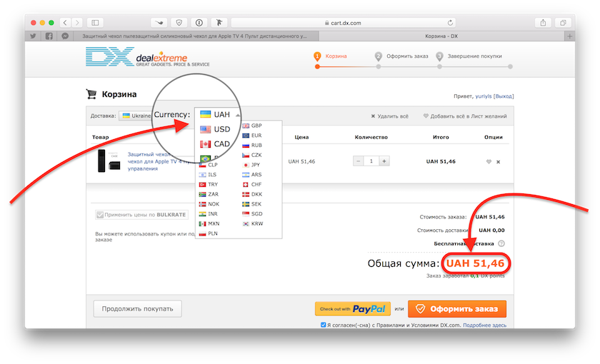Reload the cart.dx.com page
The height and width of the screenshot is (364, 600).
tap(450, 23)
